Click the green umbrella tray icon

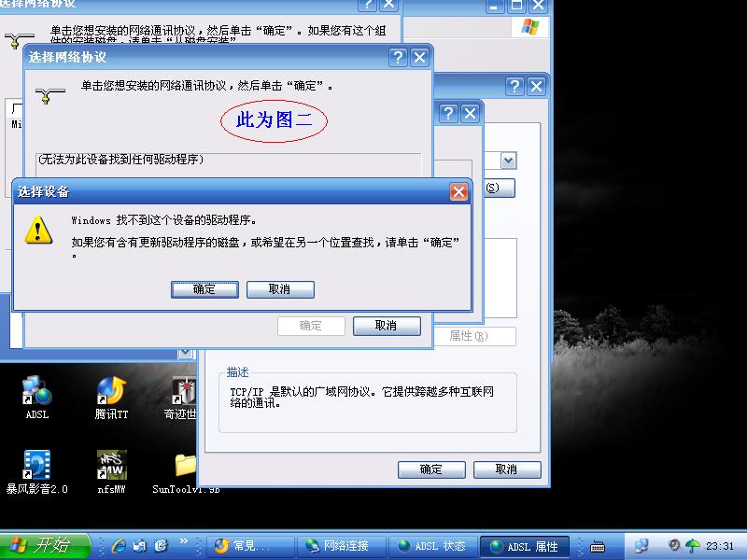[x=692, y=545]
